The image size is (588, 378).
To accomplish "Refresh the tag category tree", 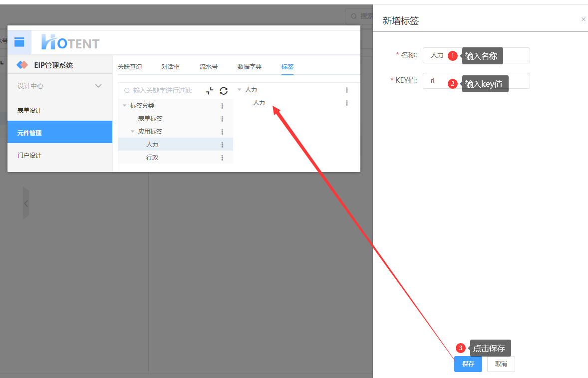I will 224,91.
